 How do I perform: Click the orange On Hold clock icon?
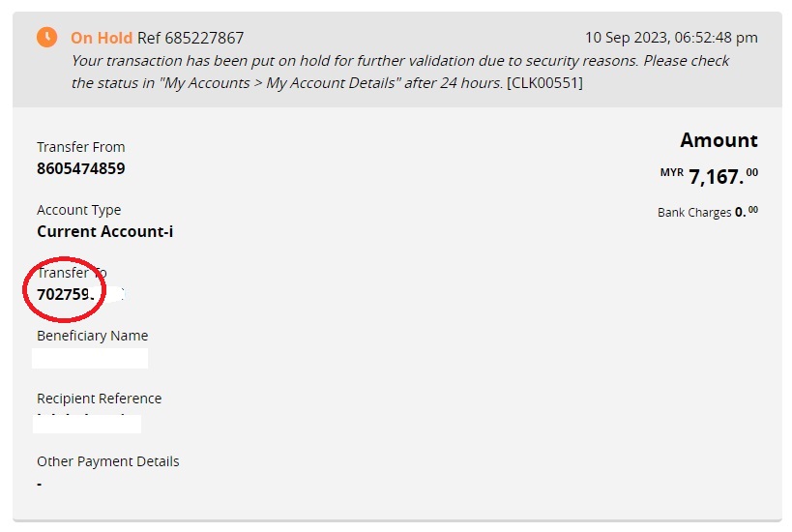pyautogui.click(x=46, y=38)
